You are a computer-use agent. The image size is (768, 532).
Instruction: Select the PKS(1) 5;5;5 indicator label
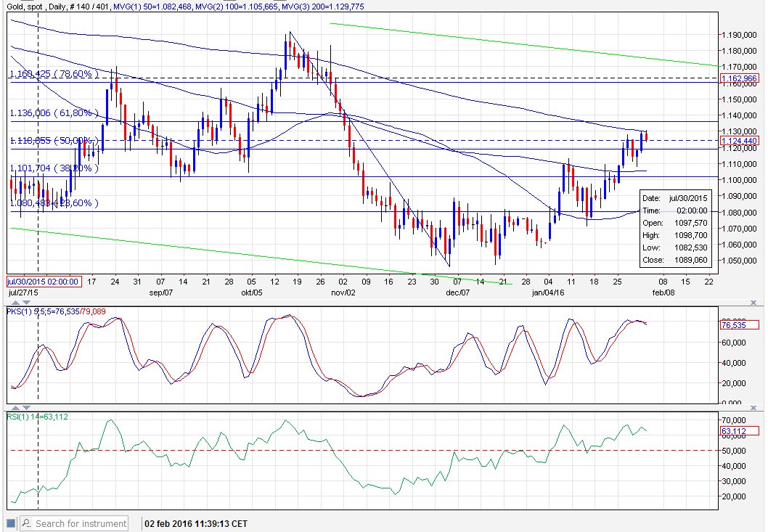pos(56,311)
